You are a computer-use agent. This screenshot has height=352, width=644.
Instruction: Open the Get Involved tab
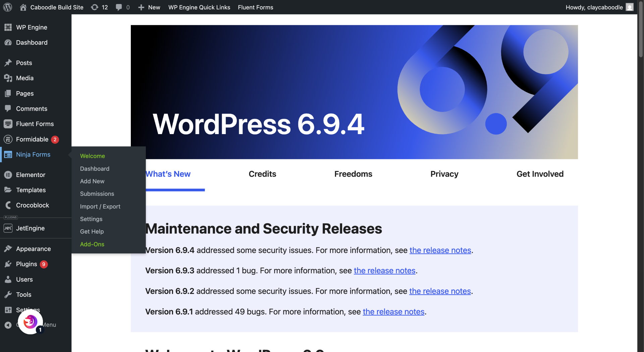[x=540, y=174]
